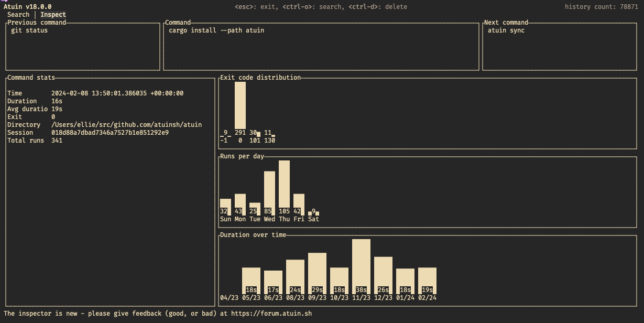This screenshot has height=323, width=644.
Task: Click the exit code -1 label
Action: click(224, 141)
